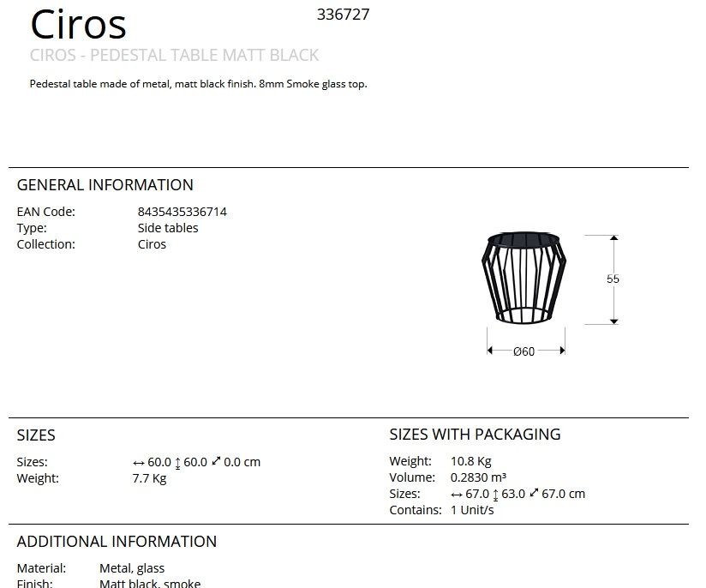The height and width of the screenshot is (588, 706).
Task: Click the Ciros product title
Action: pyautogui.click(x=78, y=24)
